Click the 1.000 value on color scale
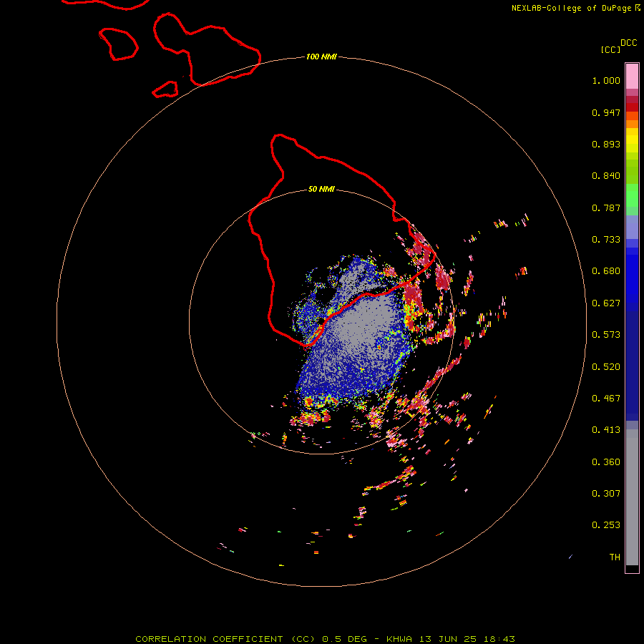The width and height of the screenshot is (644, 644). [x=606, y=80]
